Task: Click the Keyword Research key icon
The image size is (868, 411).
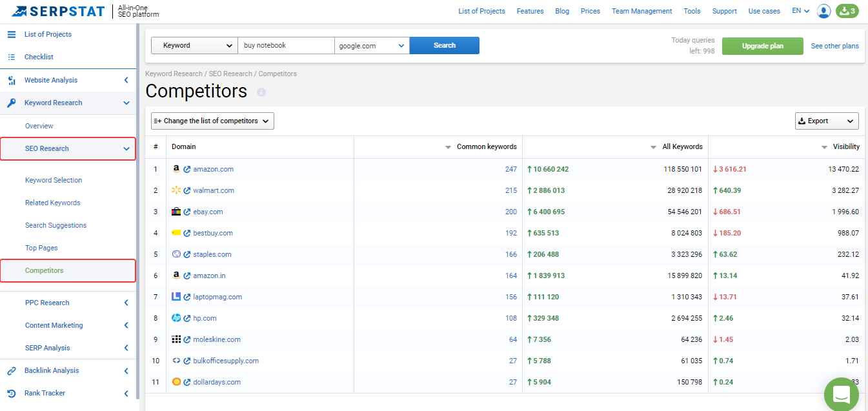Action: pyautogui.click(x=12, y=103)
